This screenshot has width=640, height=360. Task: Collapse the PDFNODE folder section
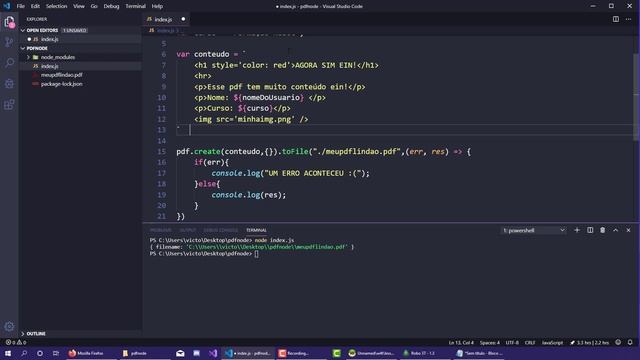pos(23,48)
